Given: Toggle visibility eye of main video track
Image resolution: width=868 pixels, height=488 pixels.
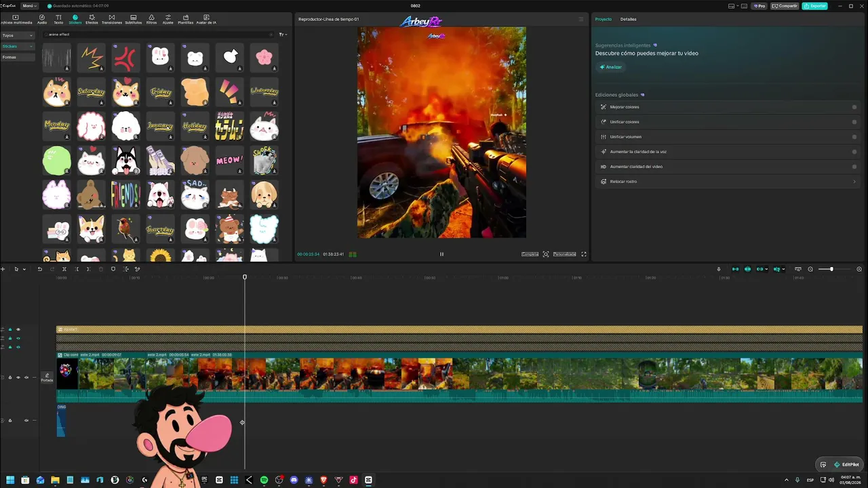Looking at the screenshot, I should (x=18, y=378).
